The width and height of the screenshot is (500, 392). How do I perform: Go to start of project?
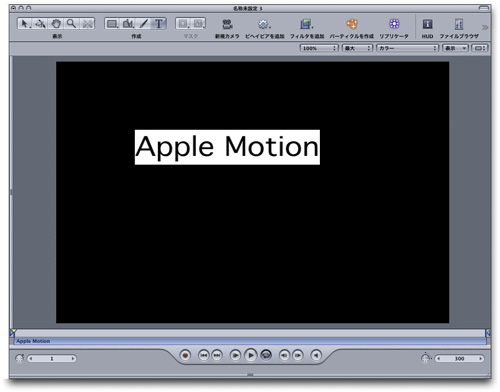(204, 355)
